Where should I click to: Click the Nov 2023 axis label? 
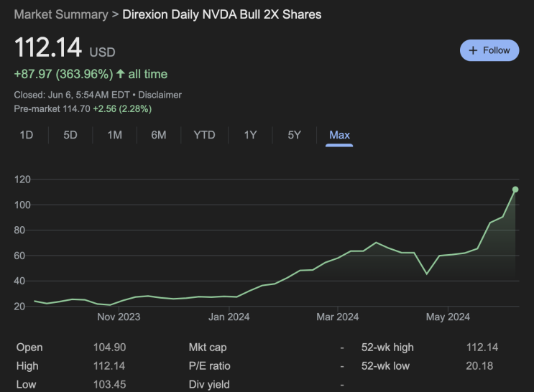click(119, 317)
